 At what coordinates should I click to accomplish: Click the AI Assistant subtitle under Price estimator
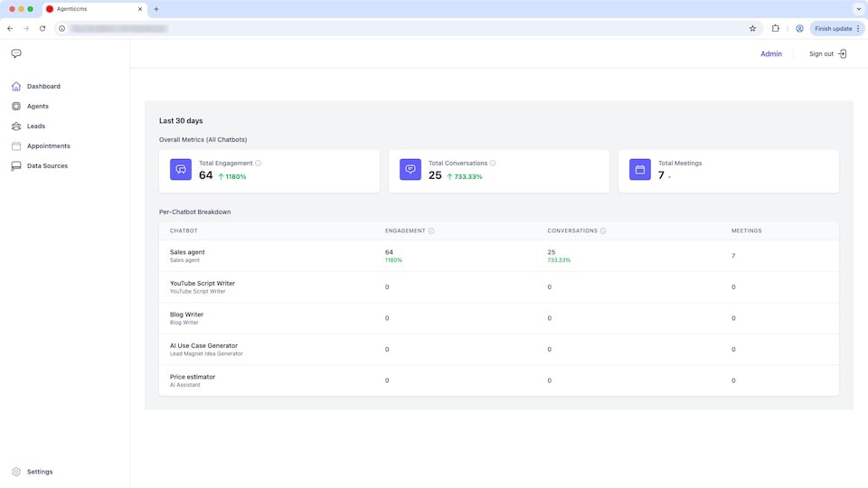point(184,385)
